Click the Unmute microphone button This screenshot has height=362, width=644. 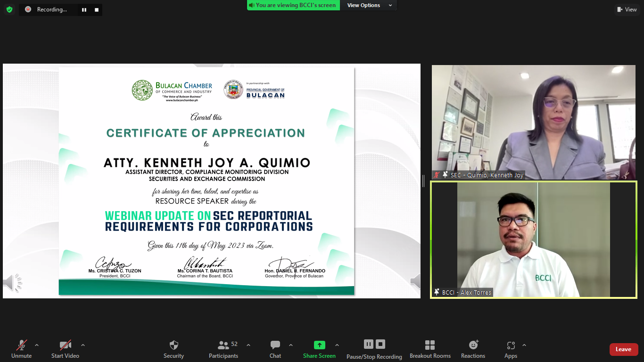coord(21,349)
